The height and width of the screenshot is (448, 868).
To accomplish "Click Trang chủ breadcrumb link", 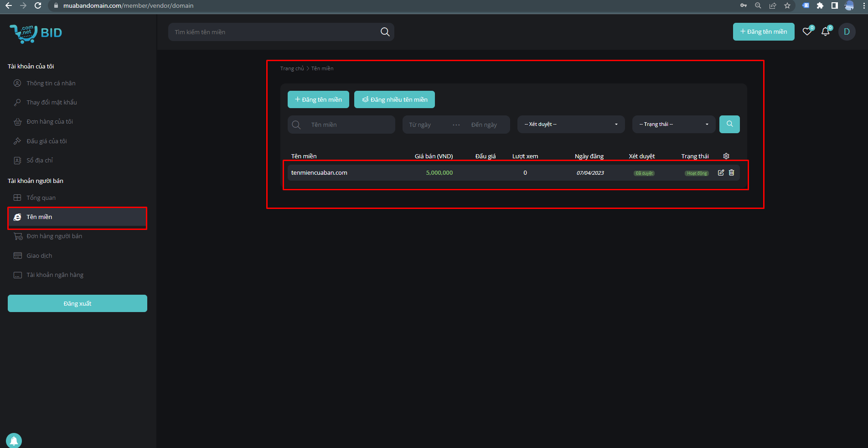I will click(292, 68).
